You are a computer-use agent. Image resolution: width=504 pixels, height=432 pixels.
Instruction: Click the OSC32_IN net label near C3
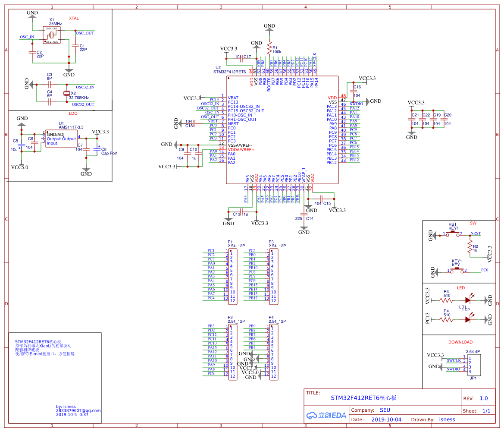coord(85,87)
